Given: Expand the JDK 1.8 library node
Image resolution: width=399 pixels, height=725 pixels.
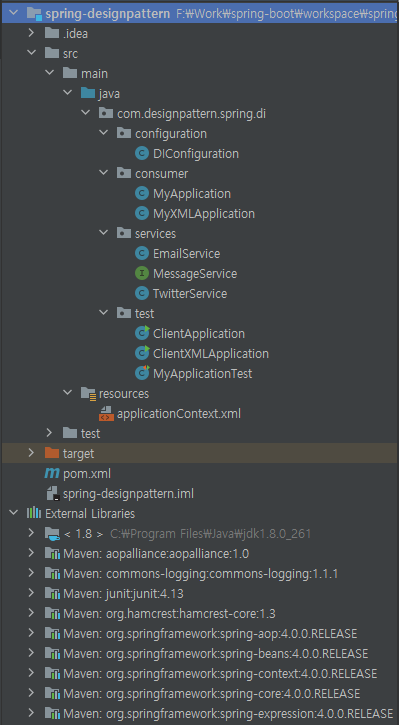Looking at the screenshot, I should [31, 534].
